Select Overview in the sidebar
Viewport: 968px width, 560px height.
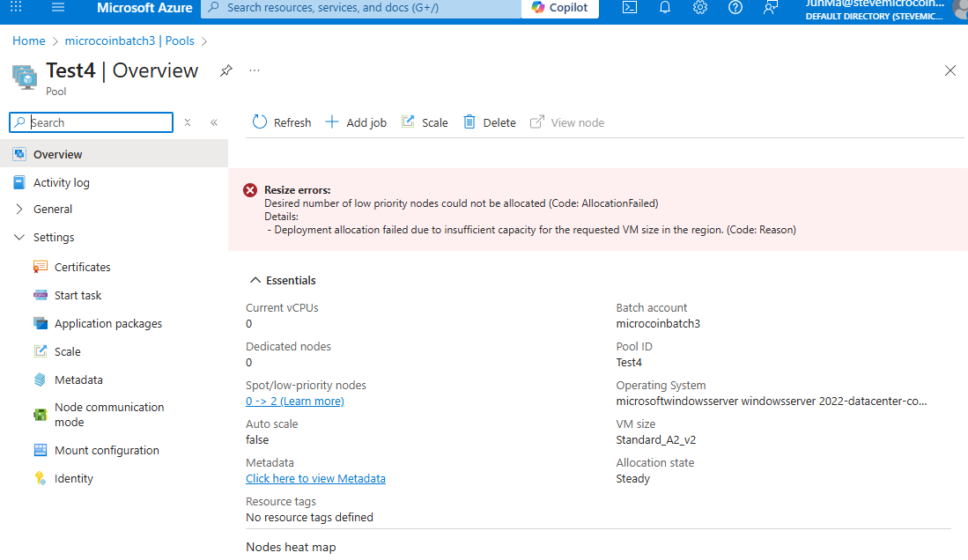pyautogui.click(x=115, y=154)
